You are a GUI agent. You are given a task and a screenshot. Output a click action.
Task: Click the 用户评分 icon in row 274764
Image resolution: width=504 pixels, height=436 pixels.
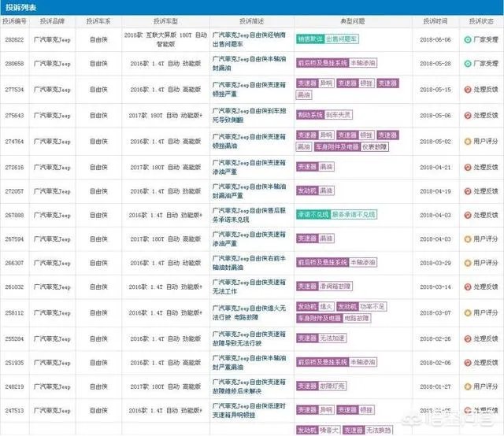point(468,141)
